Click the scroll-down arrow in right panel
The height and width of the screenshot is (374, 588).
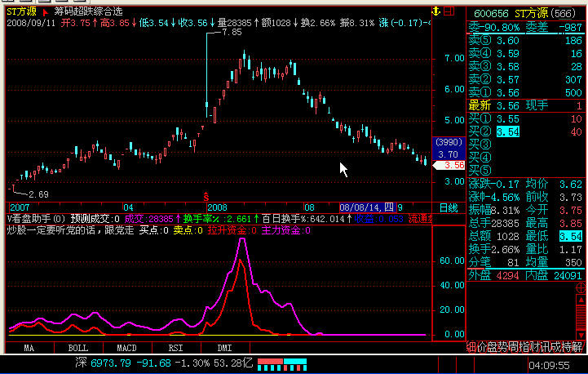coord(581,335)
